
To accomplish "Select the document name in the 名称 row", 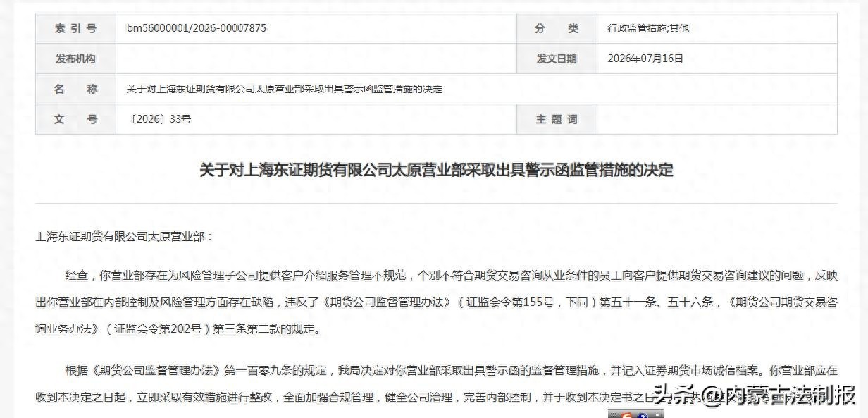I will coord(284,90).
